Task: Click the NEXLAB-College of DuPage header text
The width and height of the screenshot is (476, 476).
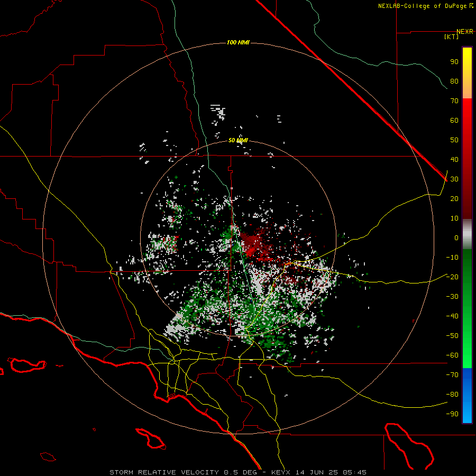Action: (425, 6)
